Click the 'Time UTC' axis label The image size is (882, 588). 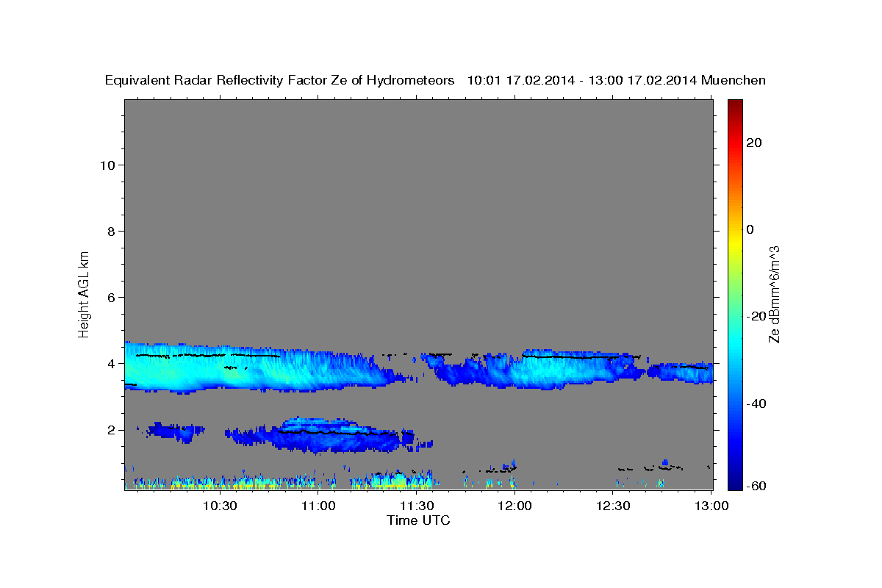coord(418,520)
